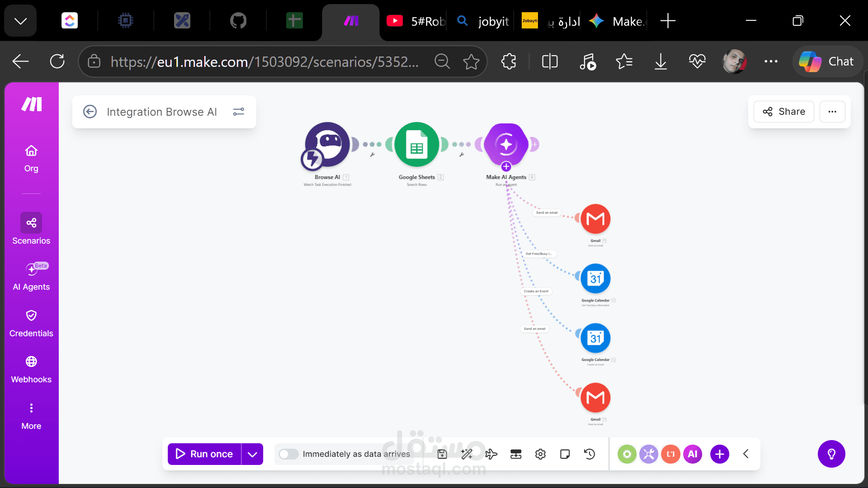
Task: Open the notes icon in toolbar
Action: pos(565,454)
